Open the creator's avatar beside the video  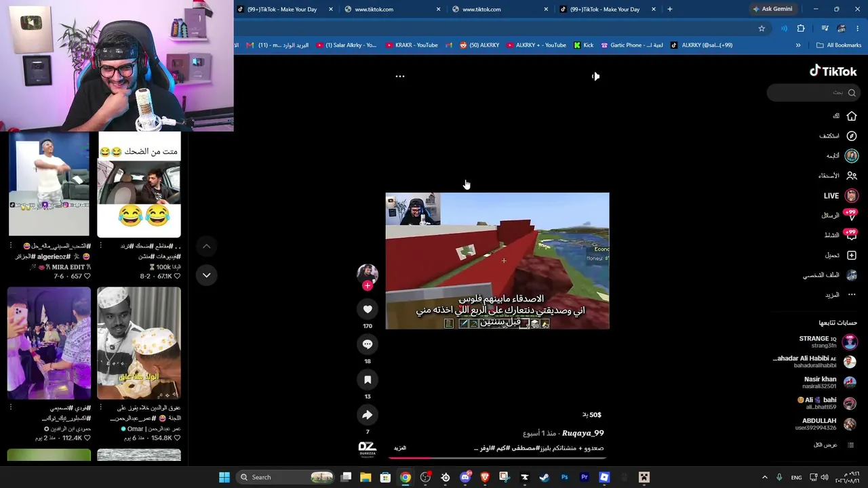click(368, 273)
